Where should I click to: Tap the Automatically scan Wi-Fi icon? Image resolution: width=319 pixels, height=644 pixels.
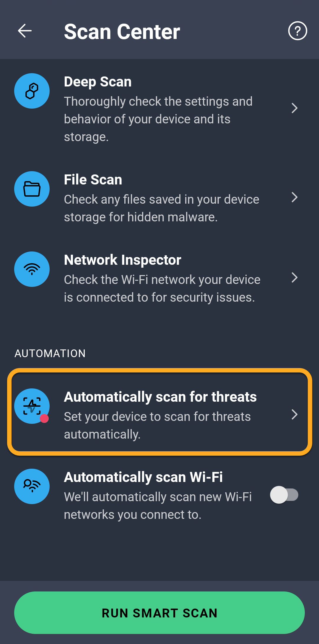(x=32, y=486)
